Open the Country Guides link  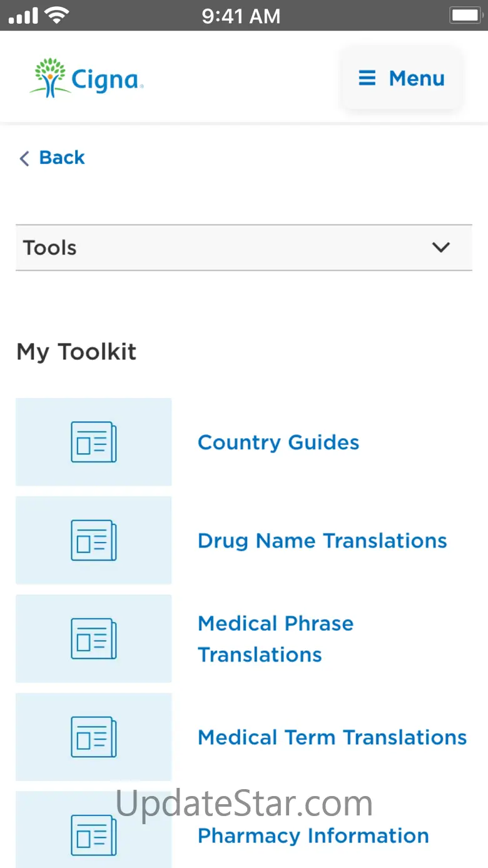click(278, 442)
